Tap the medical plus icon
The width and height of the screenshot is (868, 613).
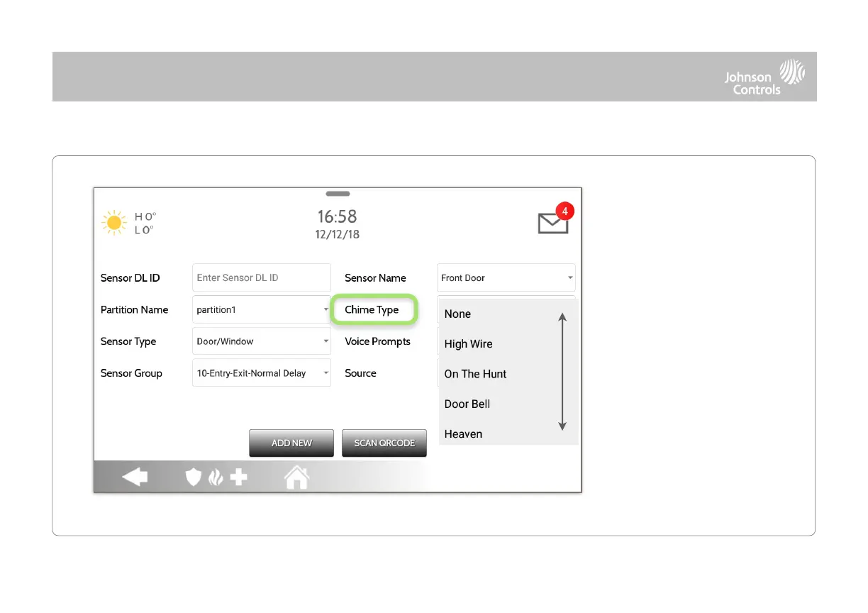click(238, 477)
